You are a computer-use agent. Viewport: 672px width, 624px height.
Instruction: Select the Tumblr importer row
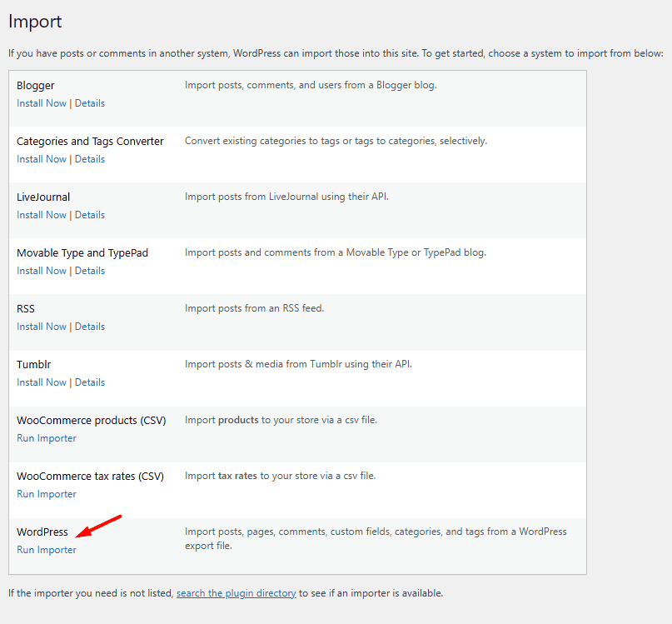point(34,364)
